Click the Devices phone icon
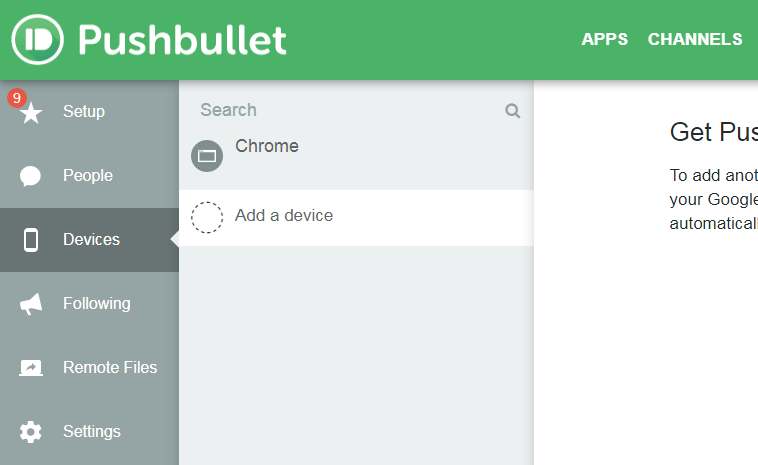This screenshot has height=465, width=758. coord(31,240)
